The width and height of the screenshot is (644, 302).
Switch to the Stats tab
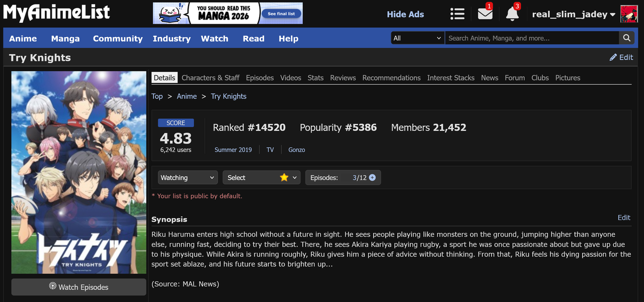(x=315, y=78)
